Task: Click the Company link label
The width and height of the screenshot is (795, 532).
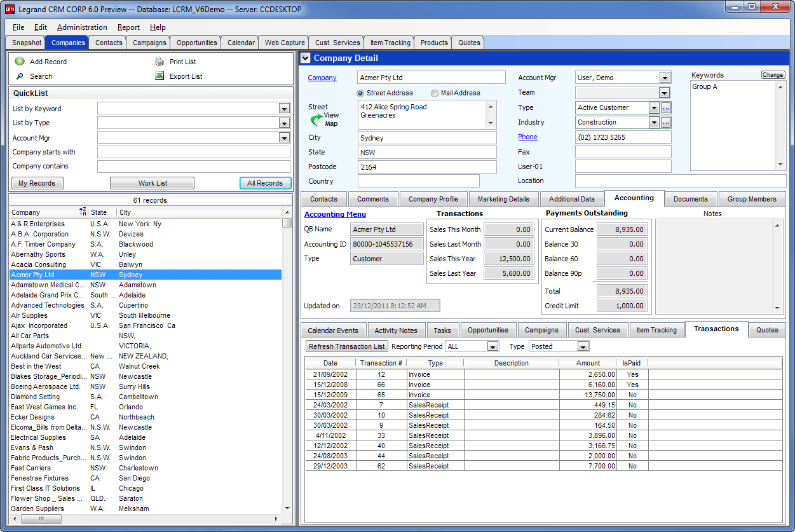Action: click(322, 78)
